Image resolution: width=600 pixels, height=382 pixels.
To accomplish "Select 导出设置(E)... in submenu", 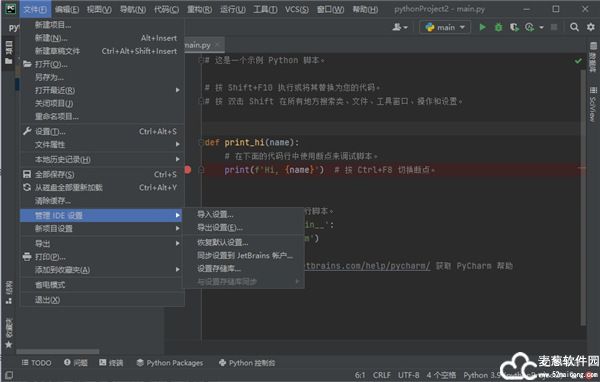I will click(x=243, y=228).
